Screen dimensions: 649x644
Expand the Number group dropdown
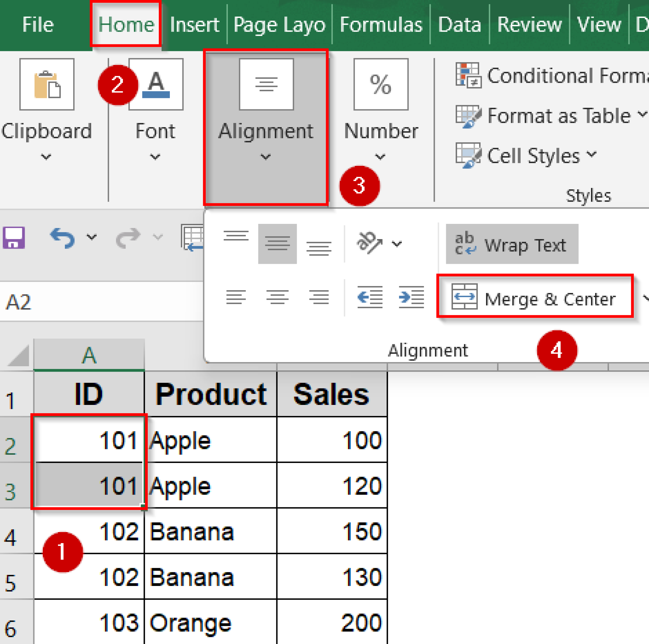click(380, 157)
